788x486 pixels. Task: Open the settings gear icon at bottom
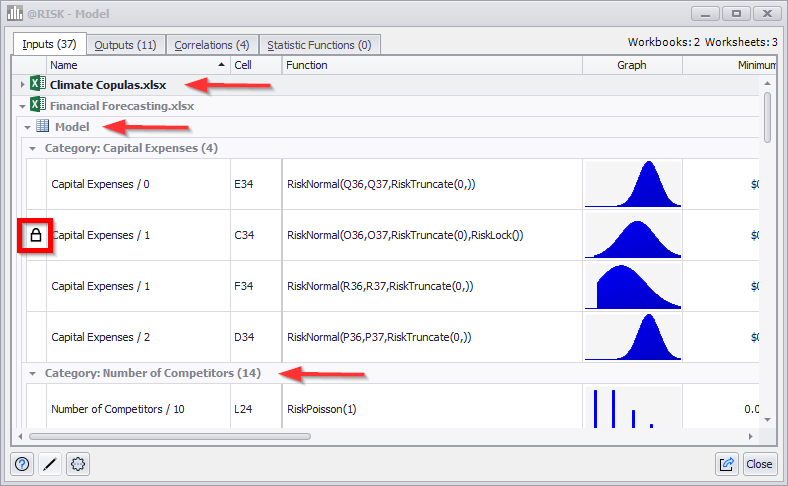coord(76,464)
